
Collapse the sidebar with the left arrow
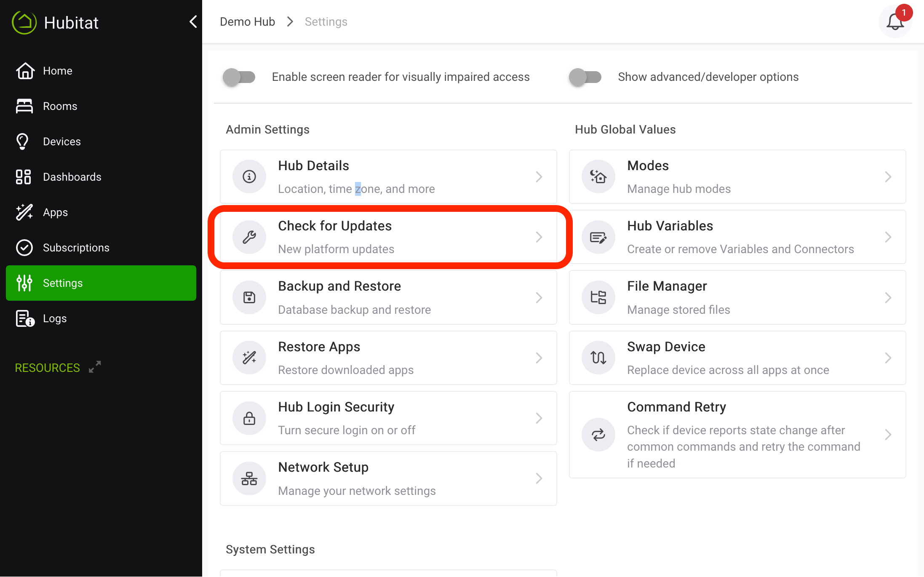click(x=193, y=22)
